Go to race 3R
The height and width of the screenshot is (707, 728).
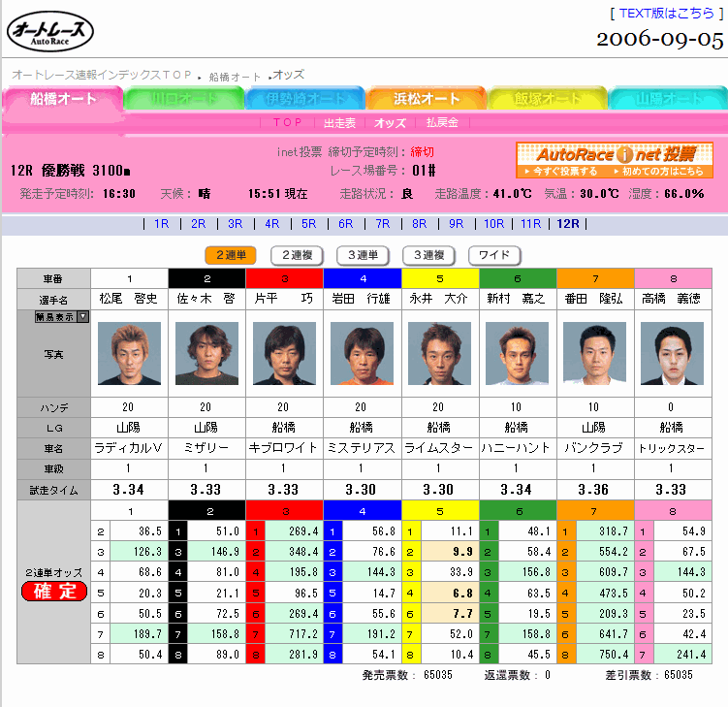coord(235,224)
